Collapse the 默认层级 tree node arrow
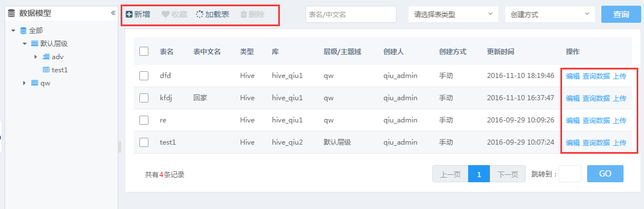 coord(24,43)
